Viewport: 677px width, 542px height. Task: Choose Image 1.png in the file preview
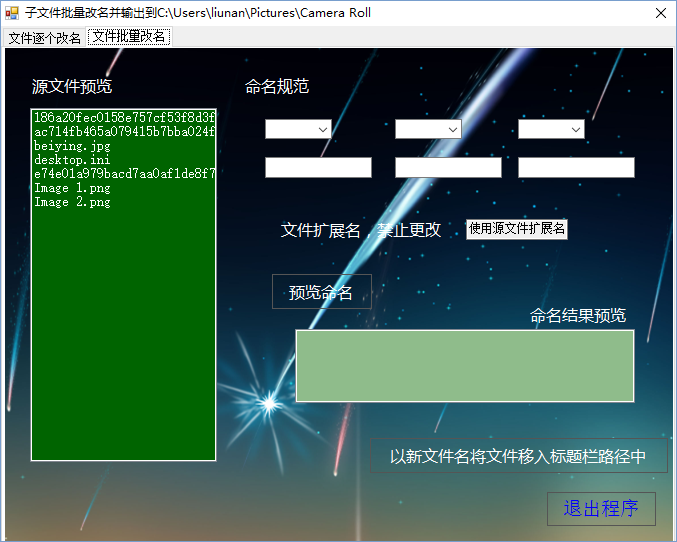(x=72, y=188)
